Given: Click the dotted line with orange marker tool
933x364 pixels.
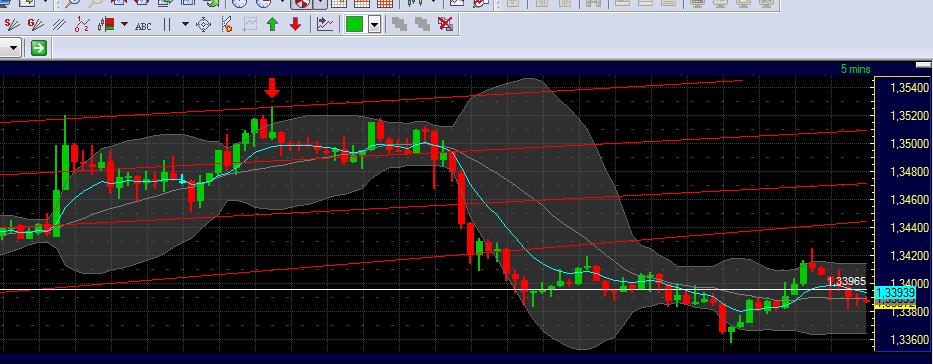Looking at the screenshot, I should [227, 25].
